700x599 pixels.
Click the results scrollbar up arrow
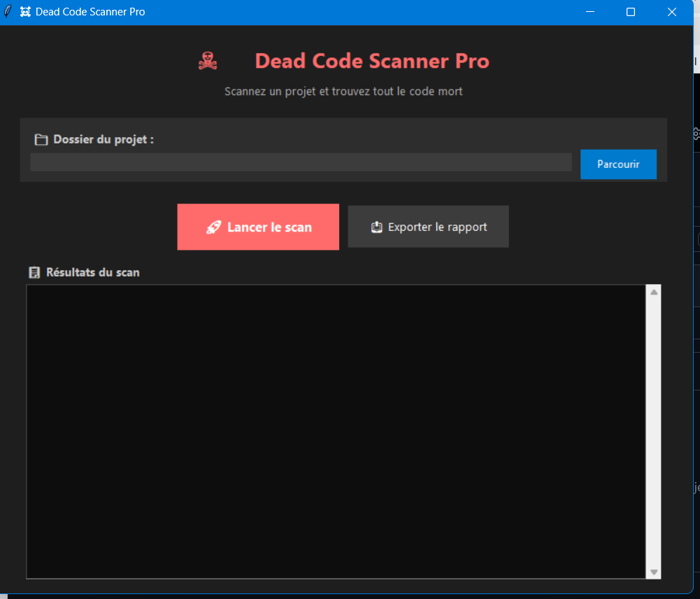pyautogui.click(x=654, y=292)
